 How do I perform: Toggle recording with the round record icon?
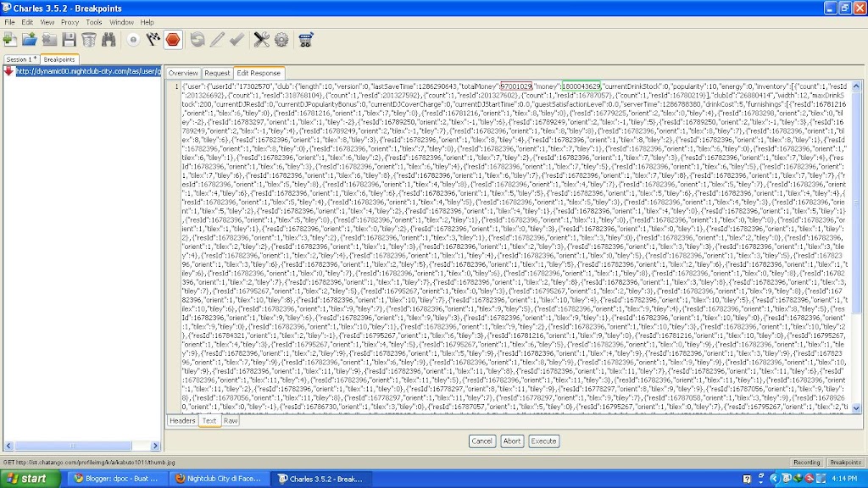133,39
